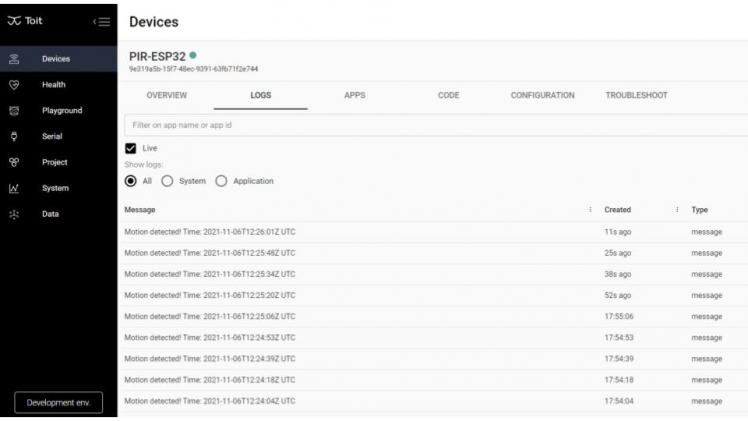
Task: Click the PIR-ESP32 device name
Action: pos(157,56)
